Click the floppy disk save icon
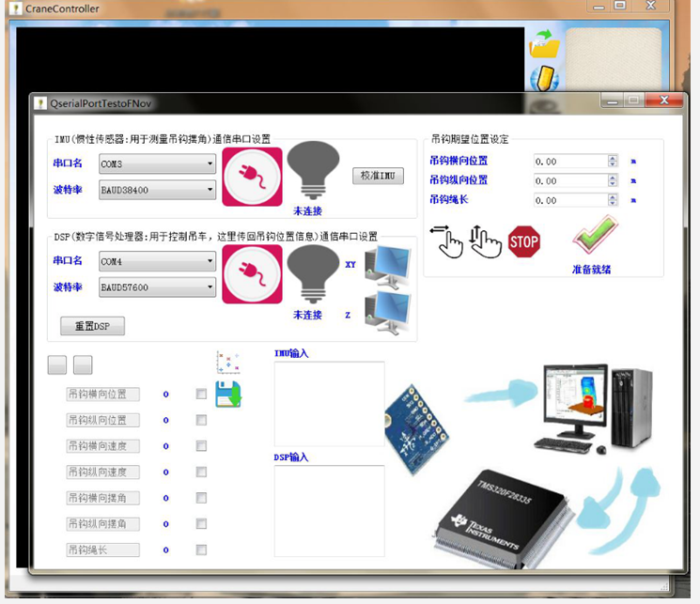700x604 pixels. [227, 394]
